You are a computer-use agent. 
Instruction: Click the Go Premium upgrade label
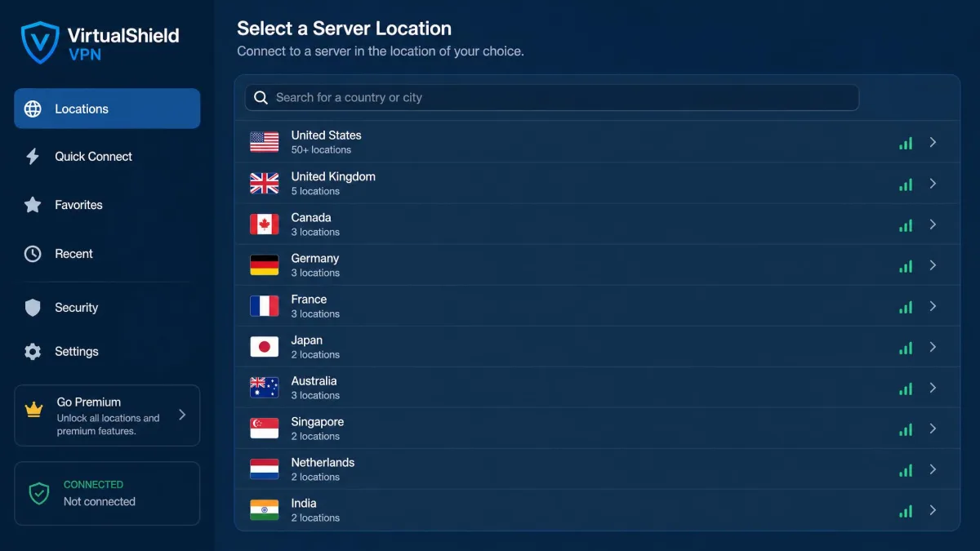click(89, 402)
